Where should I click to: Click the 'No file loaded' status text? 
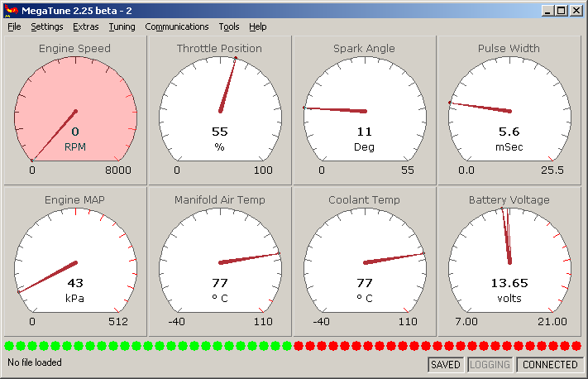[35, 362]
